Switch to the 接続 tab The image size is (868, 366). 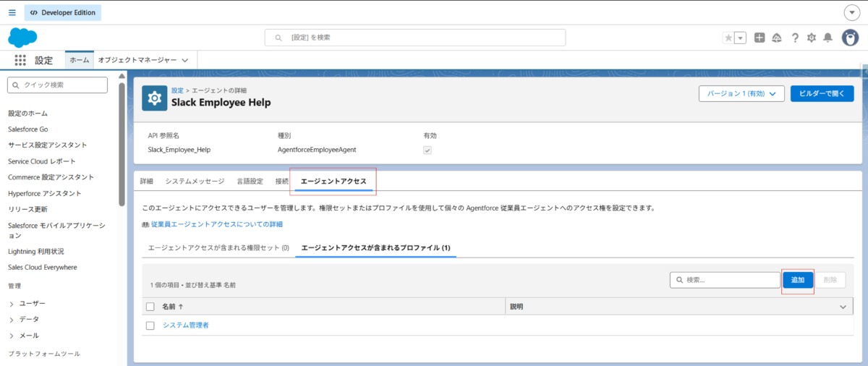coord(282,181)
